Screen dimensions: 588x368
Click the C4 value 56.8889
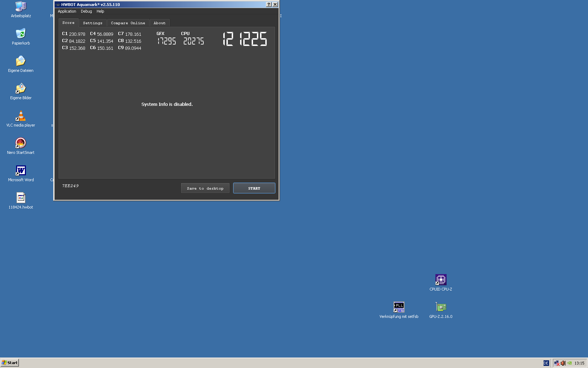click(105, 34)
